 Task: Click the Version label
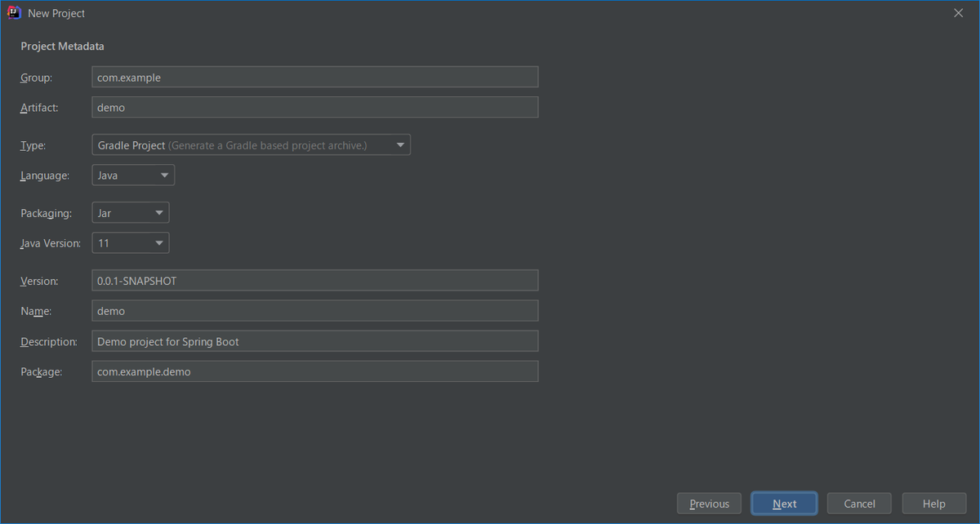pyautogui.click(x=40, y=281)
